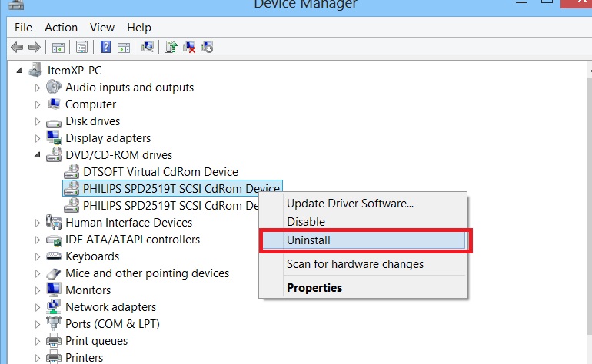
Task: Click the Forward arrow toolbar button
Action: tap(34, 48)
